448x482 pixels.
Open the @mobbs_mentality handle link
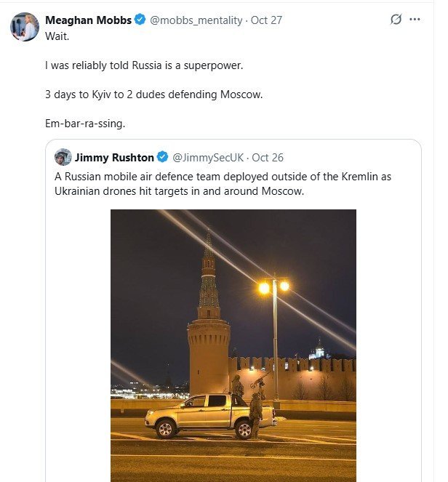[196, 20]
